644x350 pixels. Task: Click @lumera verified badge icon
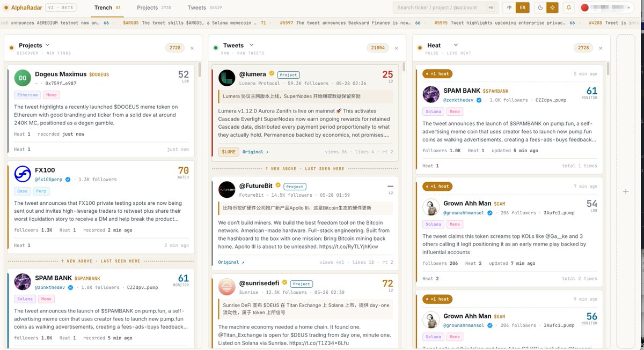point(272,74)
